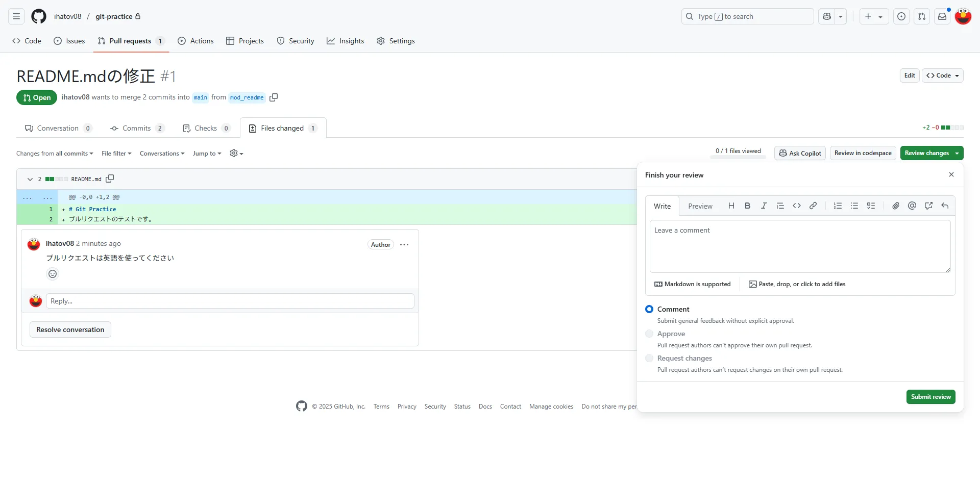The height and width of the screenshot is (482, 980).
Task: Switch to the Checks tab
Action: click(207, 128)
